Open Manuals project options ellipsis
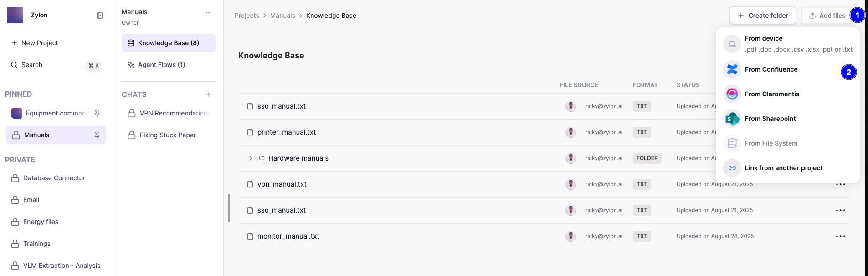This screenshot has width=868, height=276. point(209,13)
